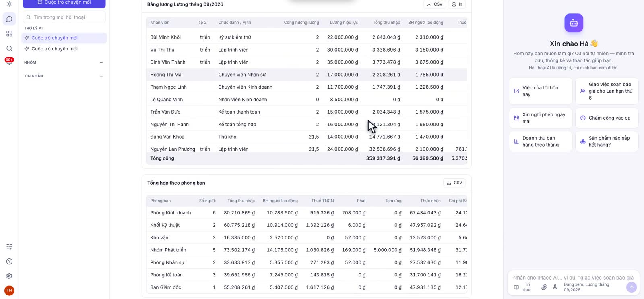Click the Tổng thu nhập payroll column header
The image size is (644, 299).
point(386,23)
